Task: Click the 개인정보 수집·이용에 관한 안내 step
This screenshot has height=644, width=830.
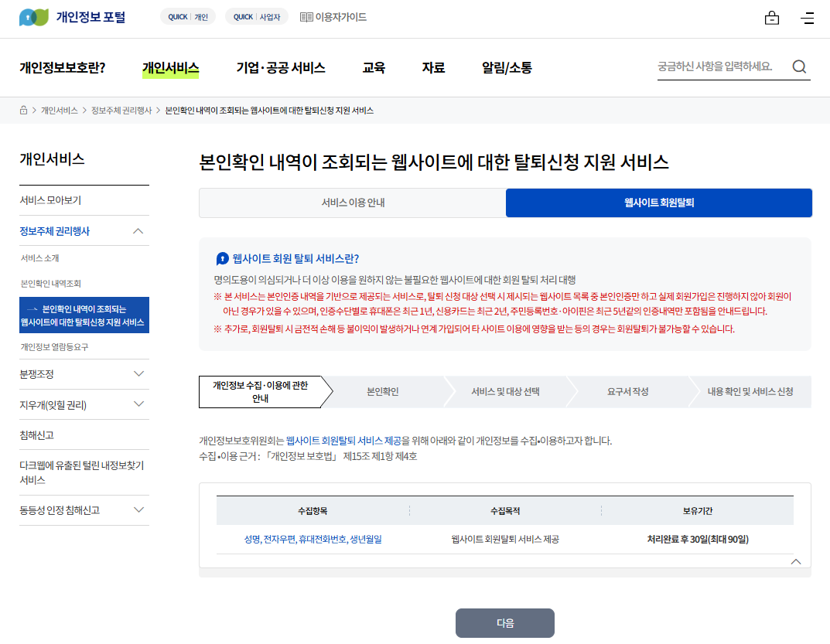Action: 260,392
